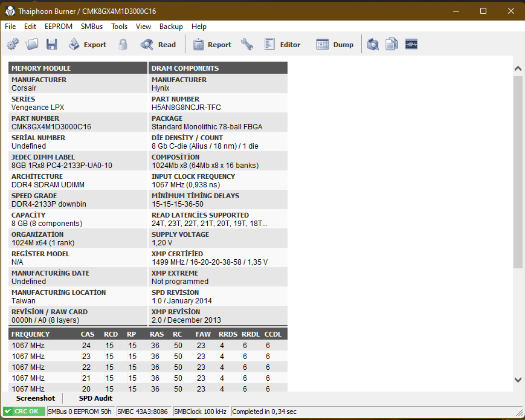Viewport: 525px width, 420px height.
Task: Click the green CRC OK status indicator
Action: pyautogui.click(x=24, y=412)
